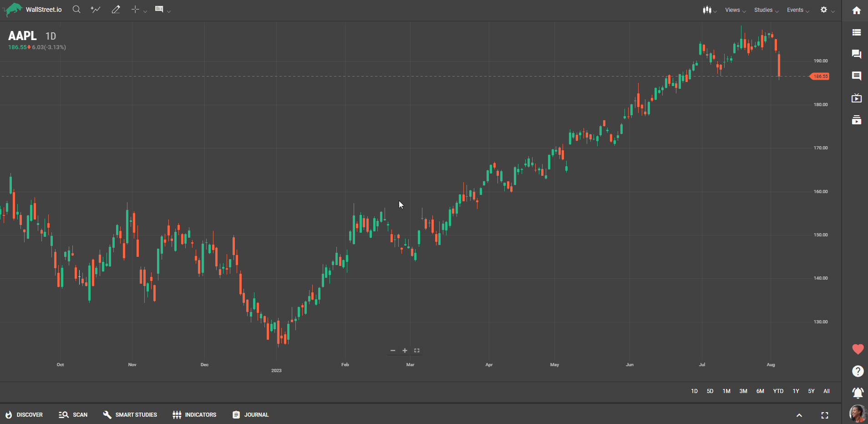868x424 pixels.
Task: Open the Journal tab
Action: pos(251,415)
